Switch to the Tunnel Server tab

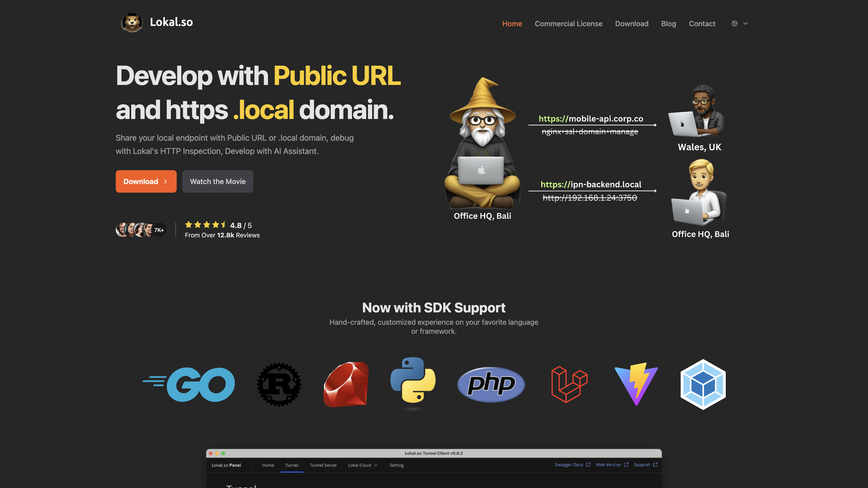tap(323, 465)
